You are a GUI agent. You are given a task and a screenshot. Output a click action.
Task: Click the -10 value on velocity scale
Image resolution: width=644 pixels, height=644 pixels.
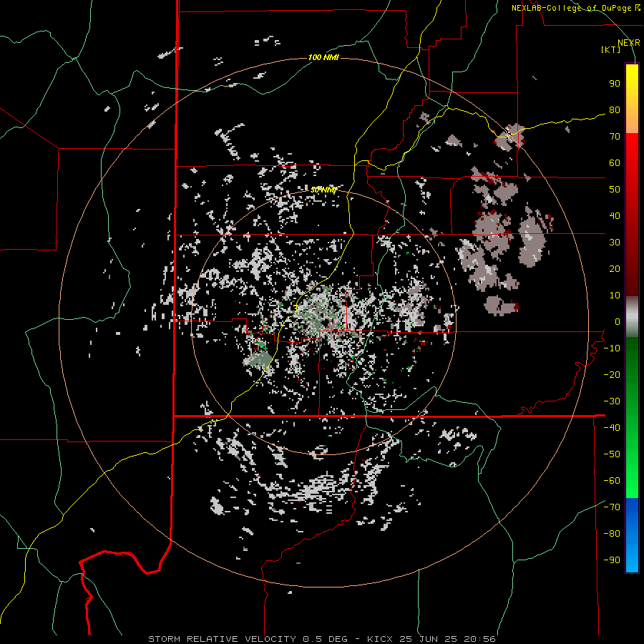[612, 348]
